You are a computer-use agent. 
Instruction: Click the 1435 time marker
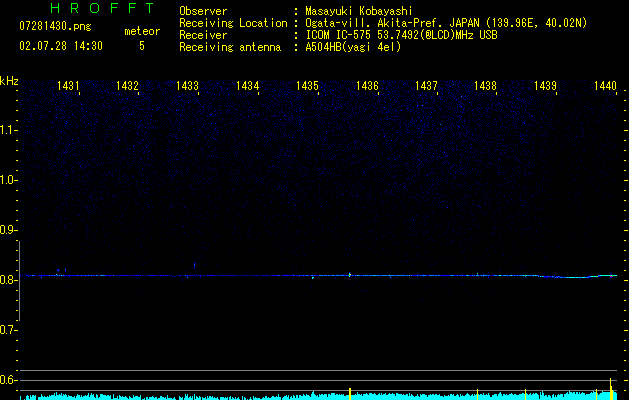(x=307, y=85)
